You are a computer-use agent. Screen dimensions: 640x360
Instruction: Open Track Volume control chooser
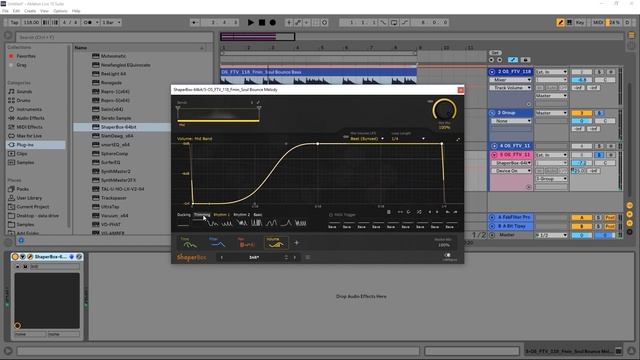click(510, 88)
